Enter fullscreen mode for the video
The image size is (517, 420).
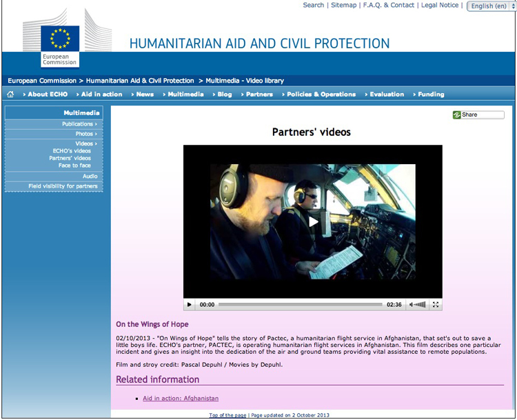pos(435,304)
